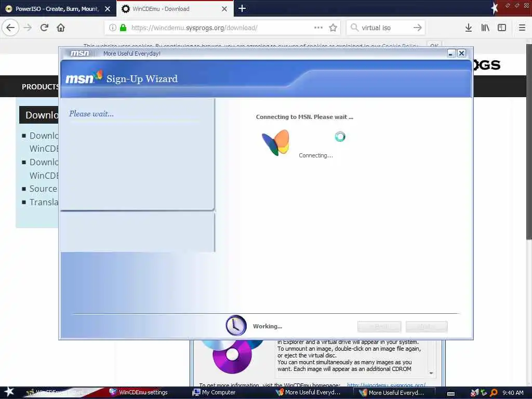Toggle the sidebar view icon
532x399 pixels.
click(502, 28)
